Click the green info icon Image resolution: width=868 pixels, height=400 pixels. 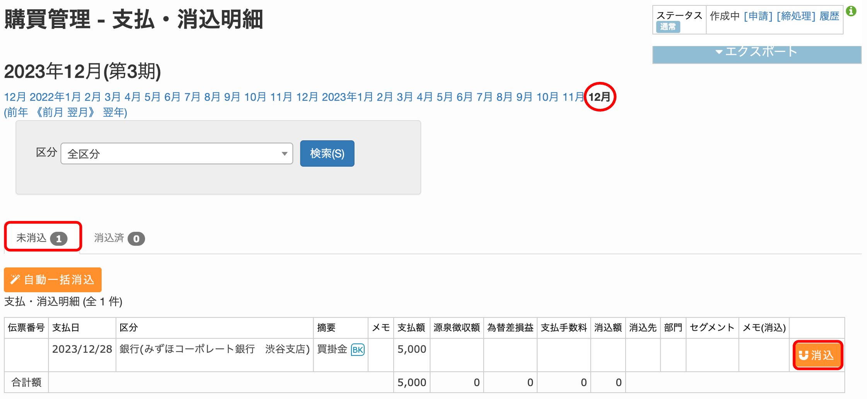click(851, 11)
